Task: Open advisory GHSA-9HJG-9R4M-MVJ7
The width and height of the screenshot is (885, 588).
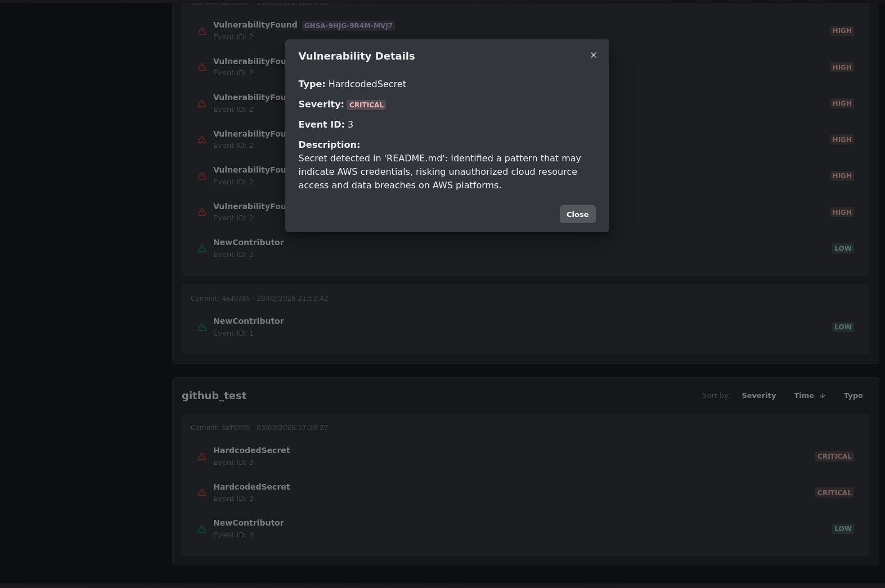Action: pyautogui.click(x=348, y=25)
